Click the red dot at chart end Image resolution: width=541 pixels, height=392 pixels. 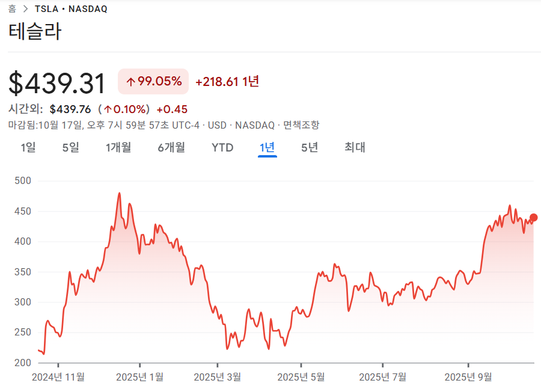click(x=533, y=218)
